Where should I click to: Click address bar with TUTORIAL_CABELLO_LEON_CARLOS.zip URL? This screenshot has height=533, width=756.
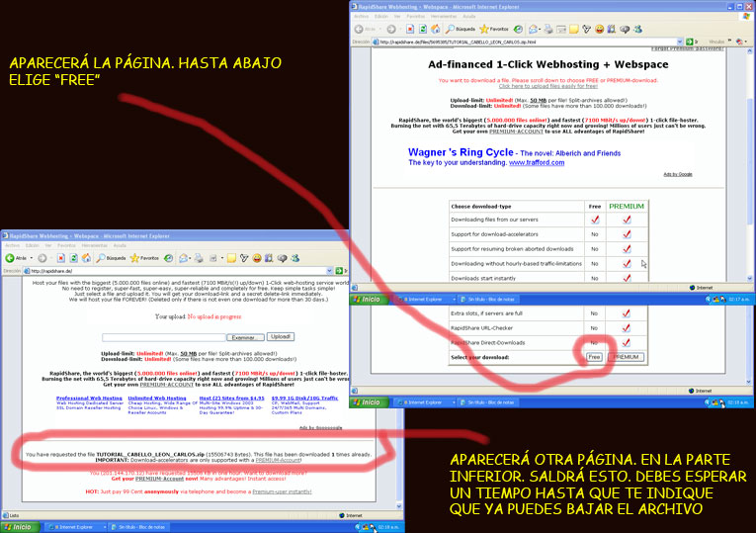[529, 42]
